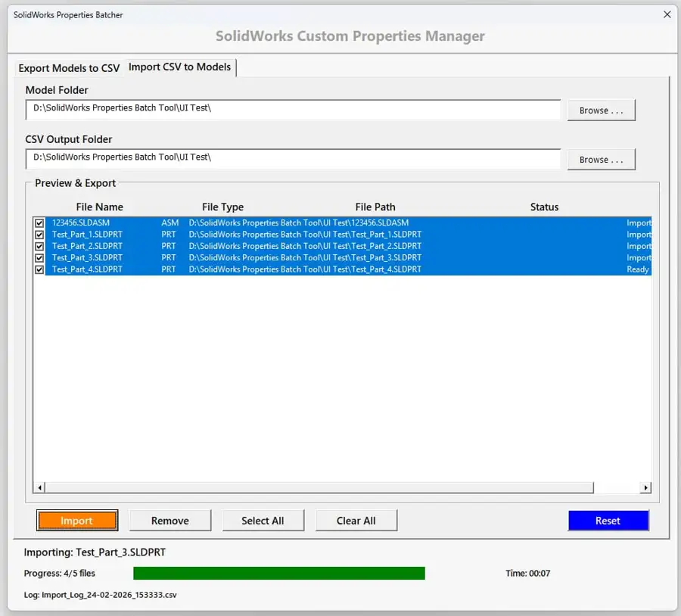The image size is (681, 616).
Task: Select the Import CSV to Models tab
Action: [180, 67]
